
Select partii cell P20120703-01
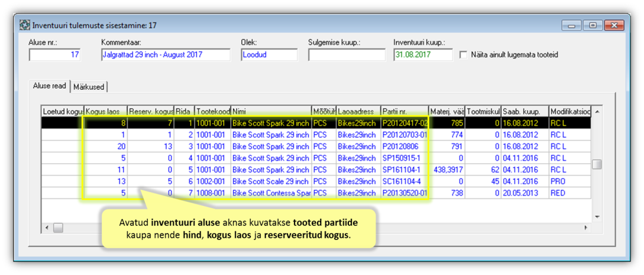tap(404, 134)
